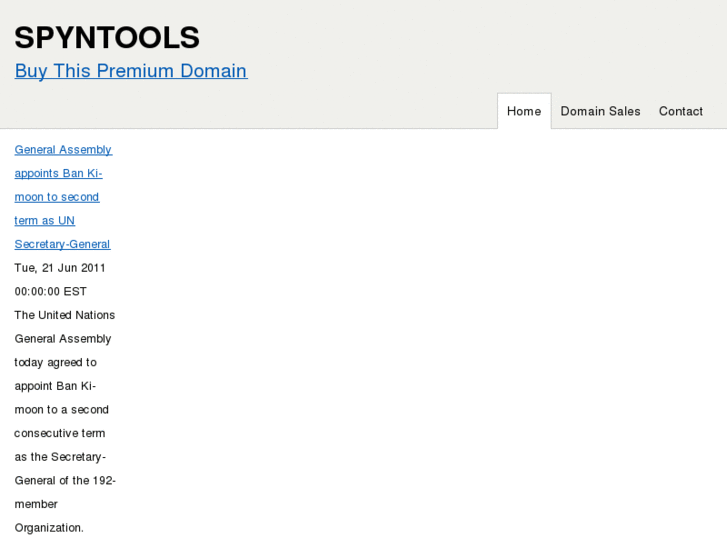Click the SPYNTOOLS site title
Viewport: 727px width, 545px height.
click(x=107, y=38)
